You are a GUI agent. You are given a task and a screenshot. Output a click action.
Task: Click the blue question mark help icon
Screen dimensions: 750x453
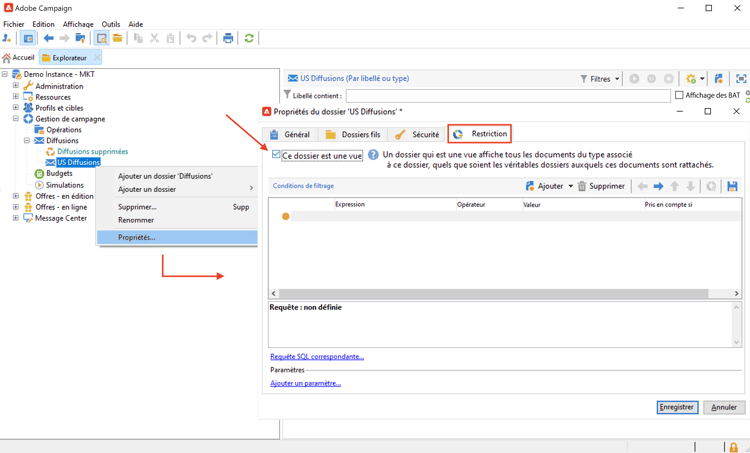(373, 155)
